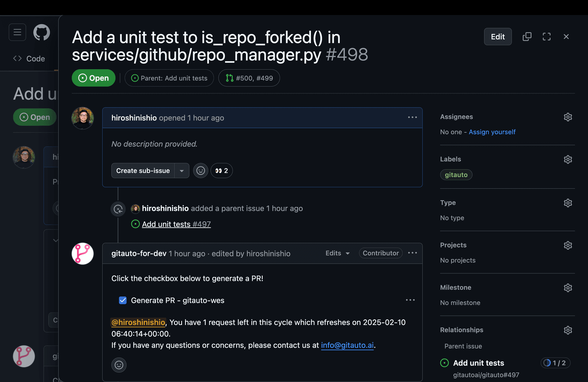Toggle the eyes reaction with count 2
The width and height of the screenshot is (588, 382).
(221, 171)
